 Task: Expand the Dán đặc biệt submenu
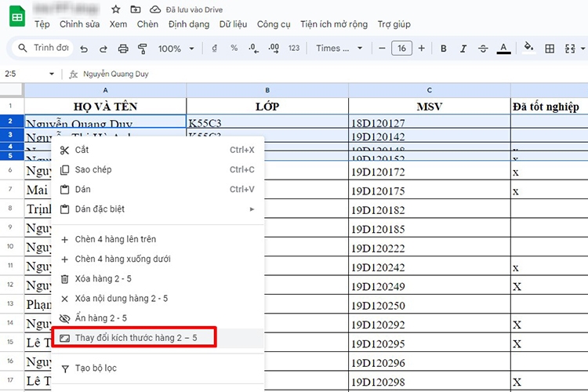(x=158, y=209)
